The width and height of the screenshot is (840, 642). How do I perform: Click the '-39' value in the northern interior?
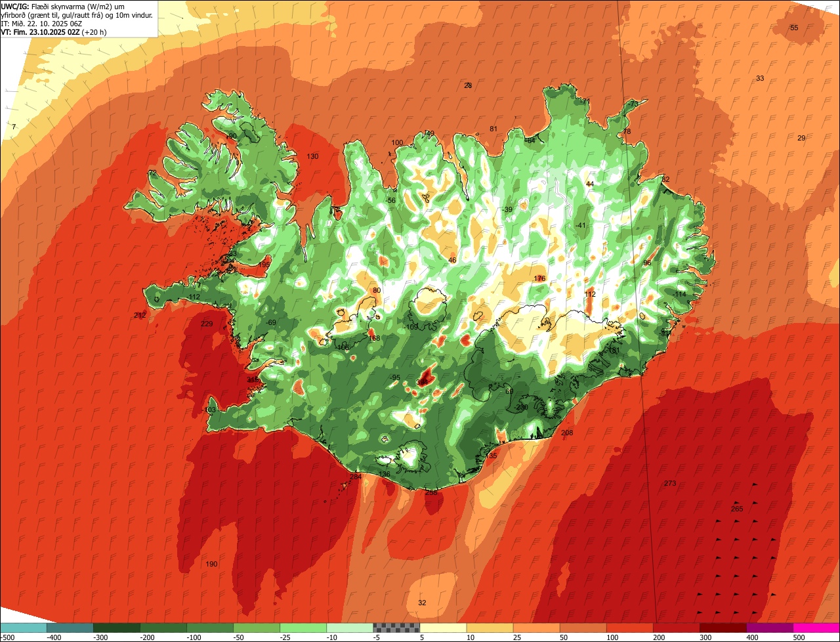(x=507, y=209)
